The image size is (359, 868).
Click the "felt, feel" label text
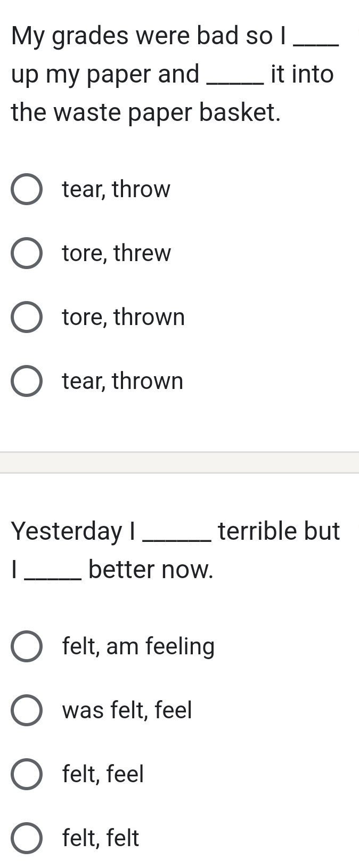click(102, 774)
